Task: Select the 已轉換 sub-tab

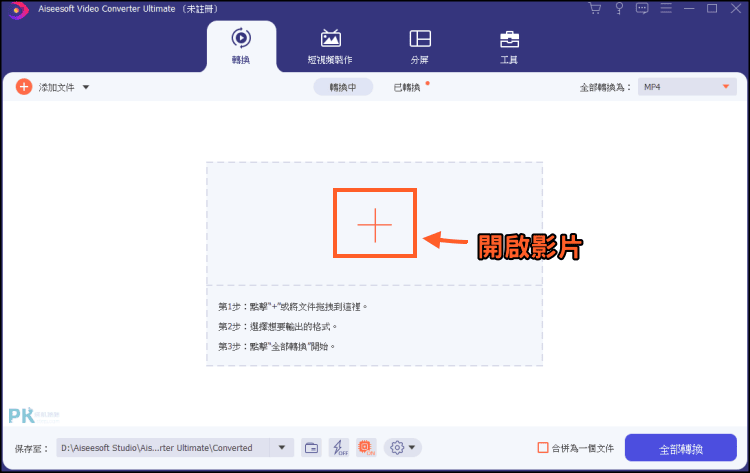Action: (407, 87)
